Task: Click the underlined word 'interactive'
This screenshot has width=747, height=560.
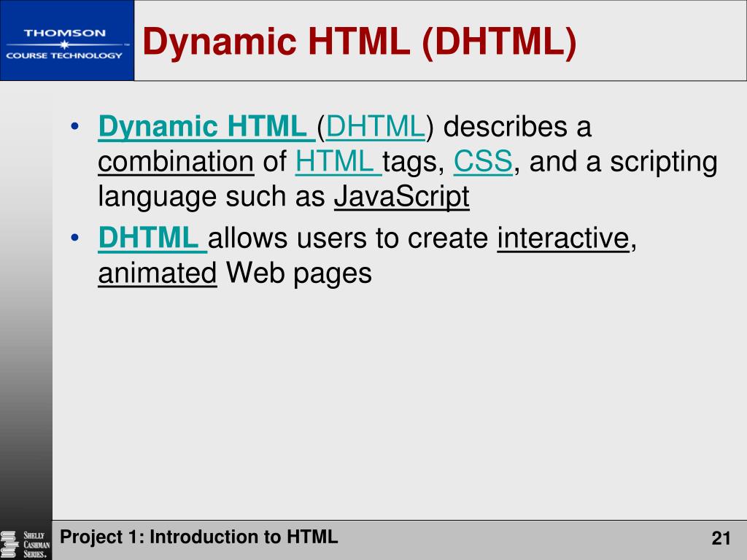Action: pos(563,238)
